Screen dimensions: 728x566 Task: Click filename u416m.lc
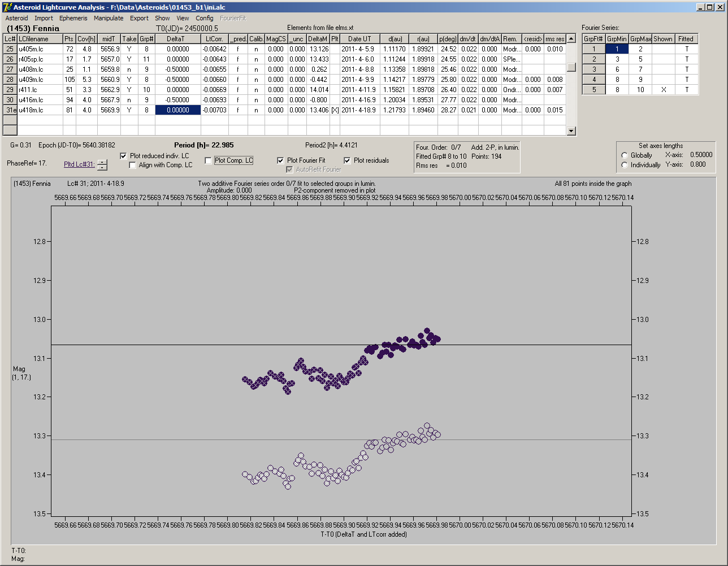pos(40,100)
